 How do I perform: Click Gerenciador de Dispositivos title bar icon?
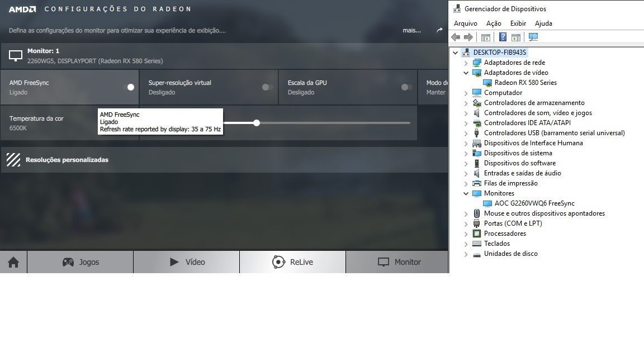pyautogui.click(x=457, y=8)
